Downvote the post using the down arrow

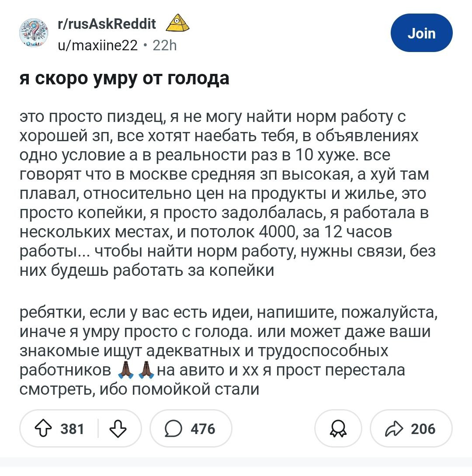[x=118, y=428]
